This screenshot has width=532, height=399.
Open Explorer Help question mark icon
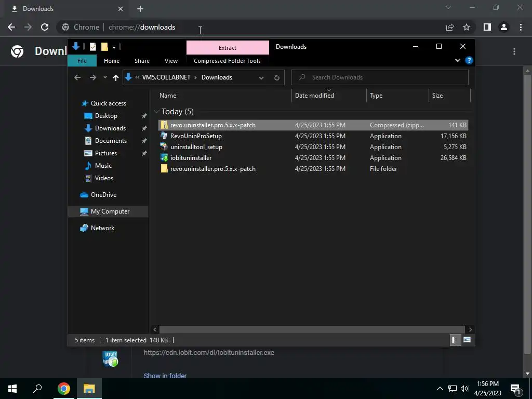(469, 60)
